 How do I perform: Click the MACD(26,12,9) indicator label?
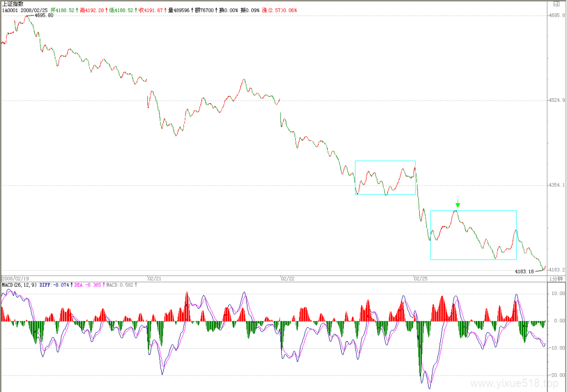19,285
